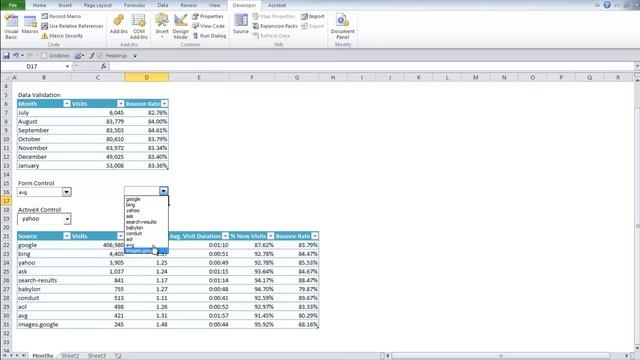Open the Add-Ins manager
This screenshot has width=640, height=360.
[119, 24]
